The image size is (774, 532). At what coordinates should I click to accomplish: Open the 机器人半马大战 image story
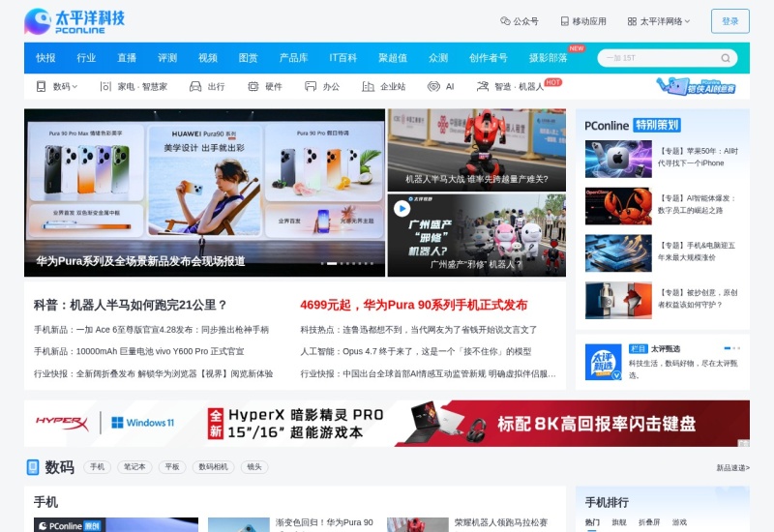pos(476,150)
